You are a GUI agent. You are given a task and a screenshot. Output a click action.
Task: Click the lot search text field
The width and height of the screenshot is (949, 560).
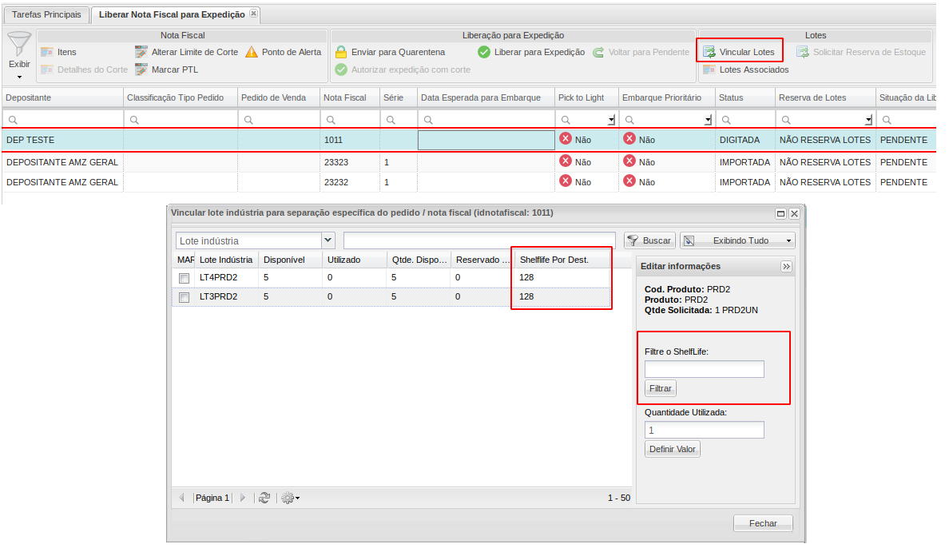(x=479, y=240)
